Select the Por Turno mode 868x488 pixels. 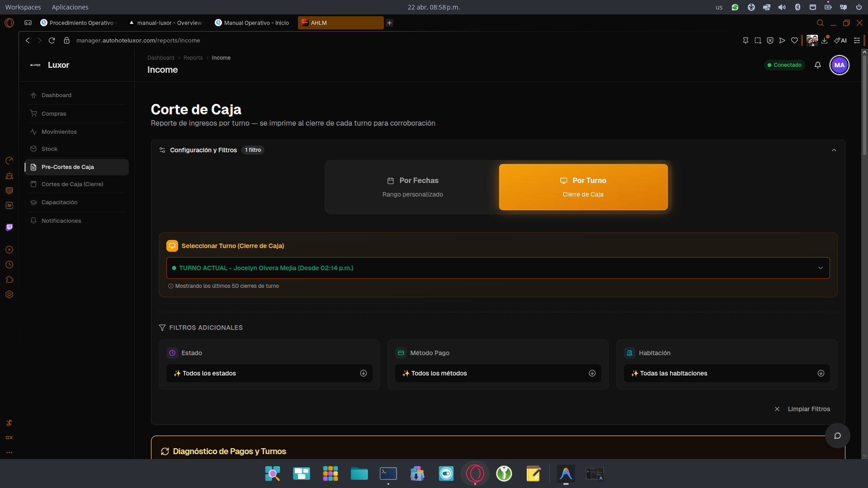(583, 187)
